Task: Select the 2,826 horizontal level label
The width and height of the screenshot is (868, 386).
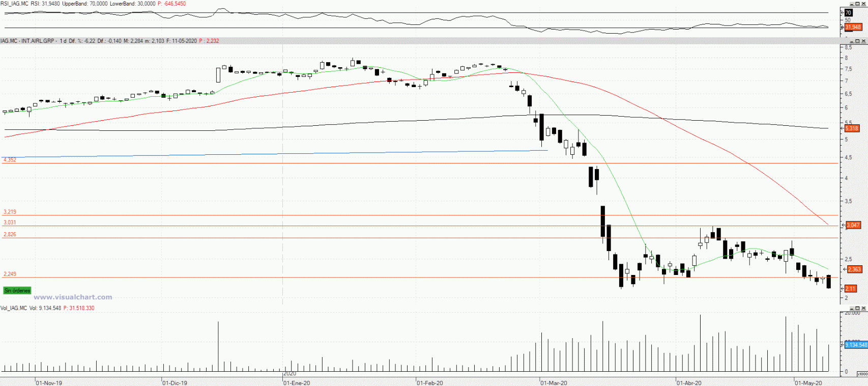Action: click(10, 235)
